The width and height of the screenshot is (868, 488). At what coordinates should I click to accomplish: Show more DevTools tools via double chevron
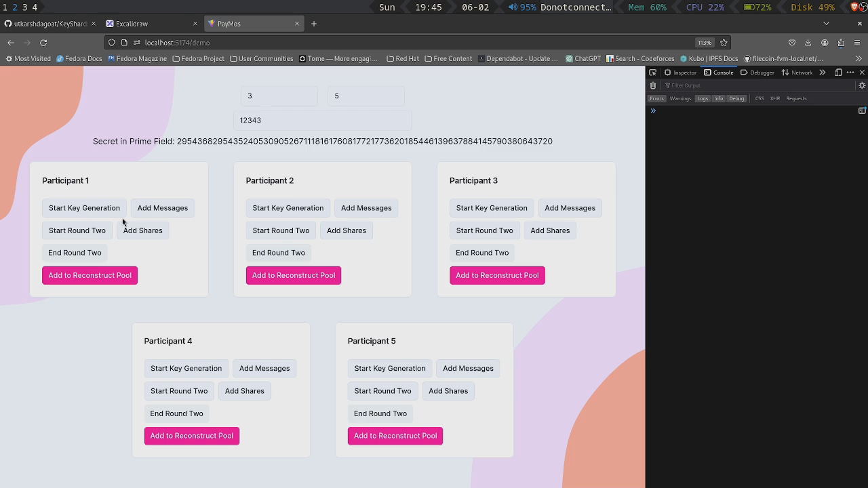[823, 73]
